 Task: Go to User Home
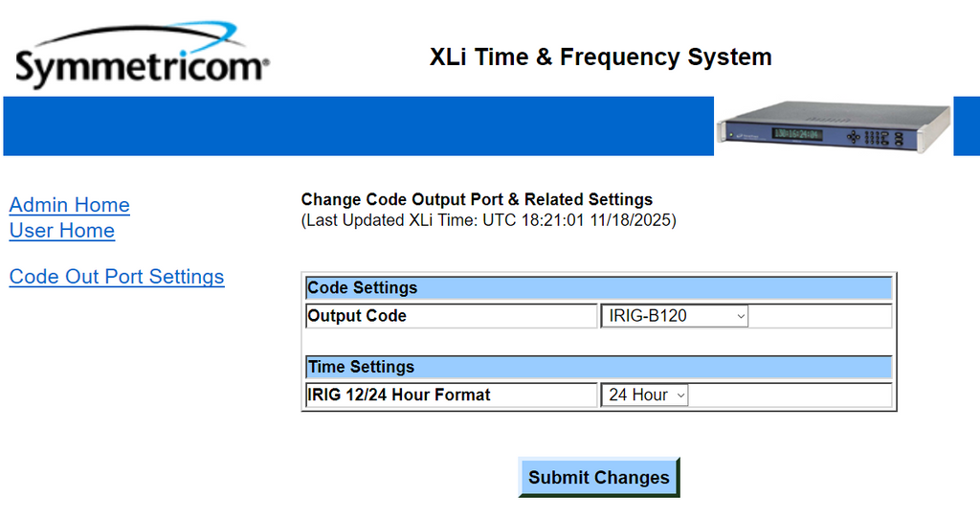(61, 231)
